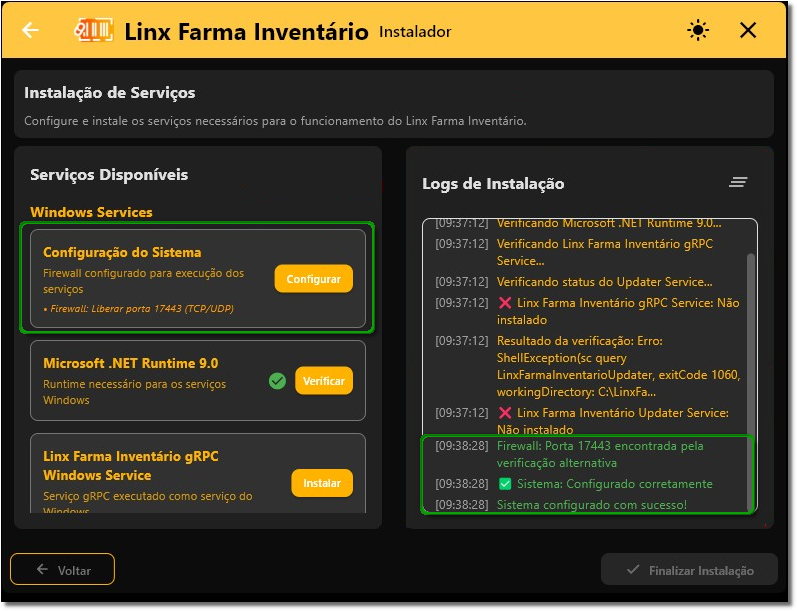Click the installation logs scrollbar
Screen dimensions: 797x611
(750, 381)
